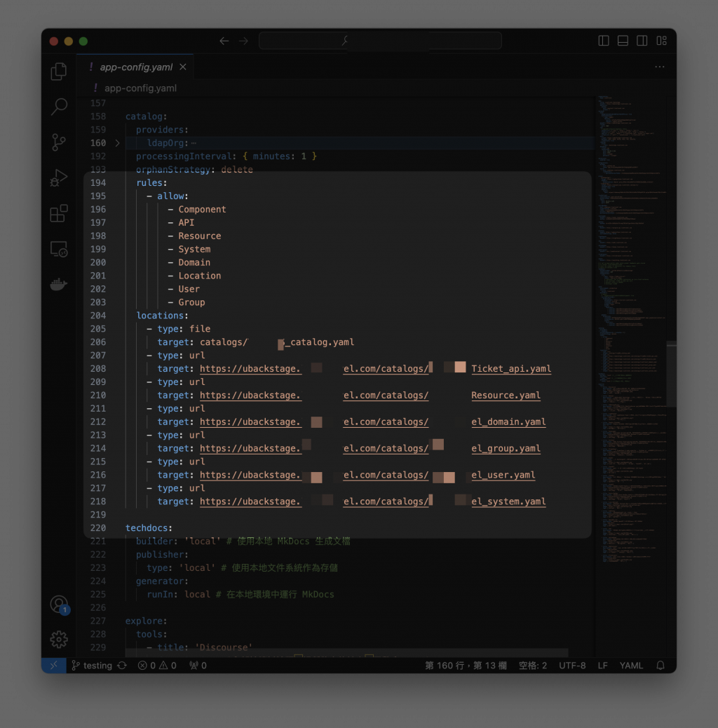Image resolution: width=718 pixels, height=728 pixels.
Task: Open the Search view icon
Action: point(58,107)
